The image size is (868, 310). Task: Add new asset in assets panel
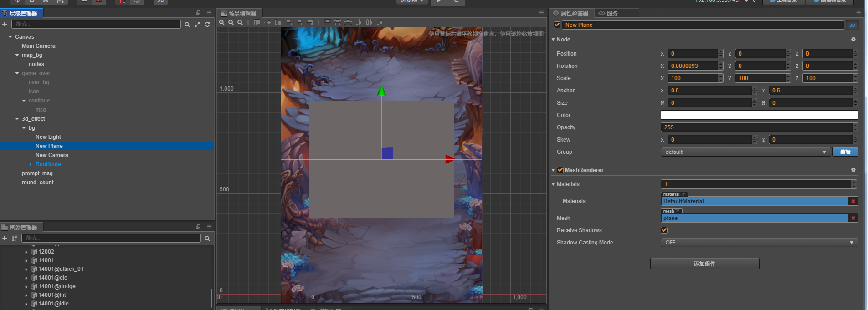[x=5, y=238]
